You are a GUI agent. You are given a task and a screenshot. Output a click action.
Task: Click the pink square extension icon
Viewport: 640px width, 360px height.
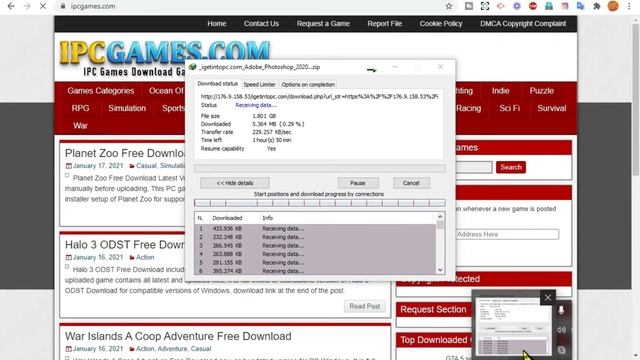(564, 6)
